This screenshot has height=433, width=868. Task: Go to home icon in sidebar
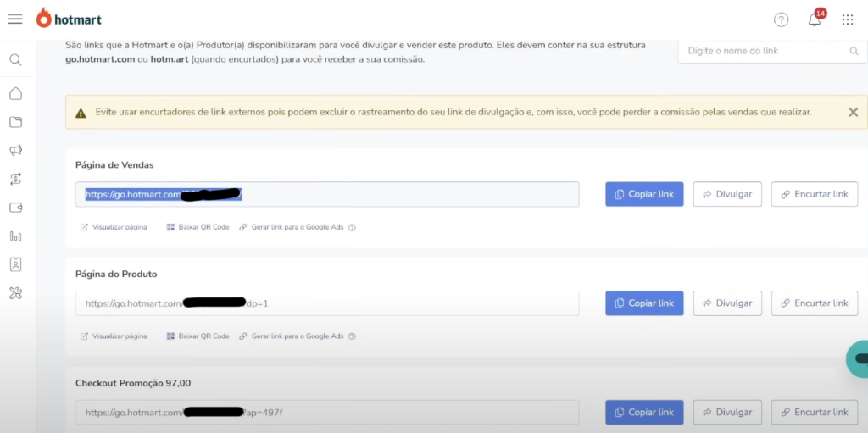(15, 93)
